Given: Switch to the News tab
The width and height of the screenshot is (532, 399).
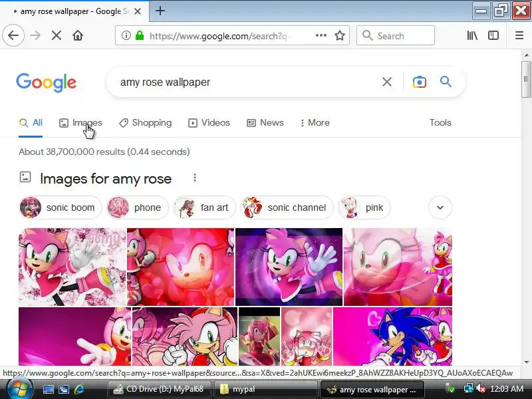Looking at the screenshot, I should 265,123.
